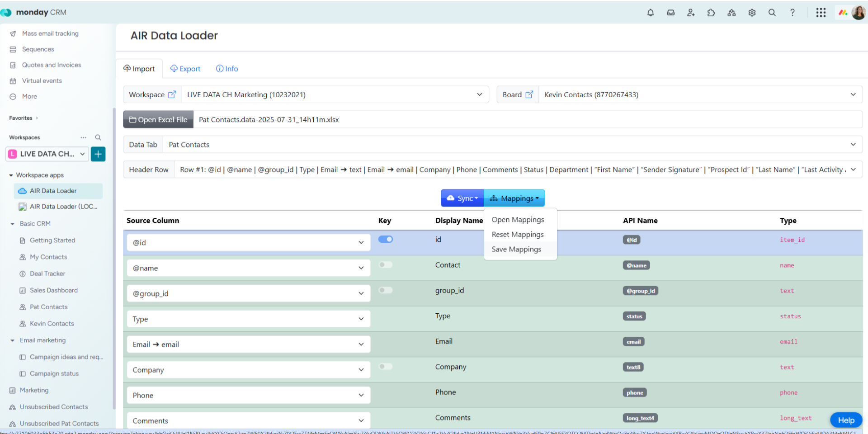Image resolution: width=868 pixels, height=434 pixels.
Task: Open Pat Contacts board in sidebar
Action: (48, 307)
